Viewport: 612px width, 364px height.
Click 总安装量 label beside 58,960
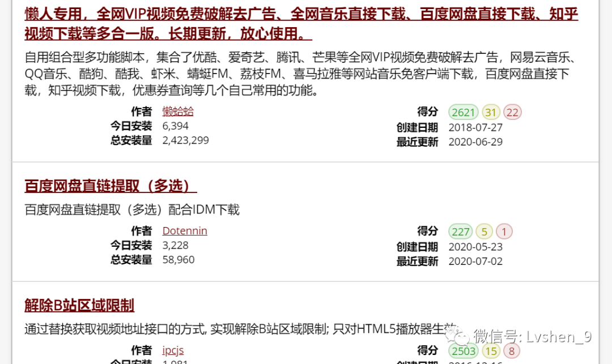coord(131,259)
